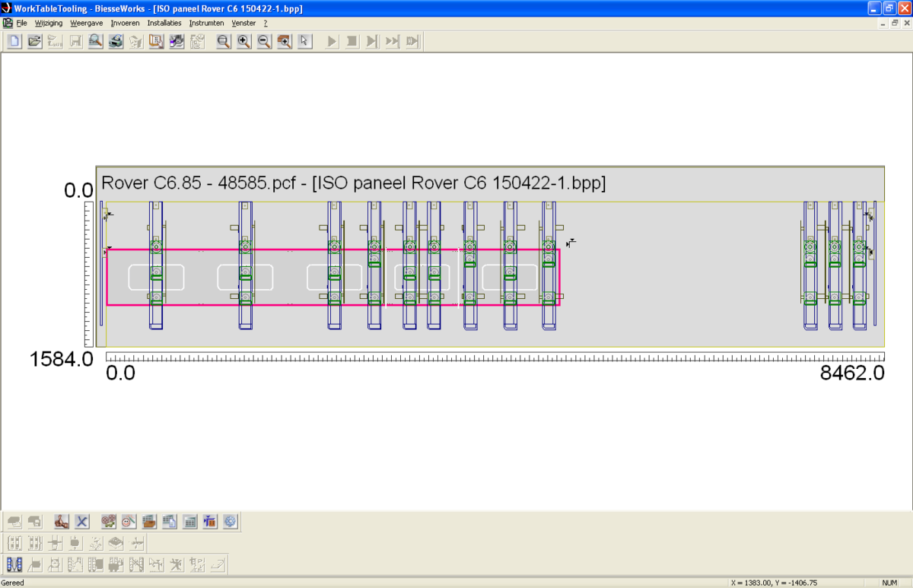Click the table with brown box icon
The image size is (913, 588).
coord(149,522)
